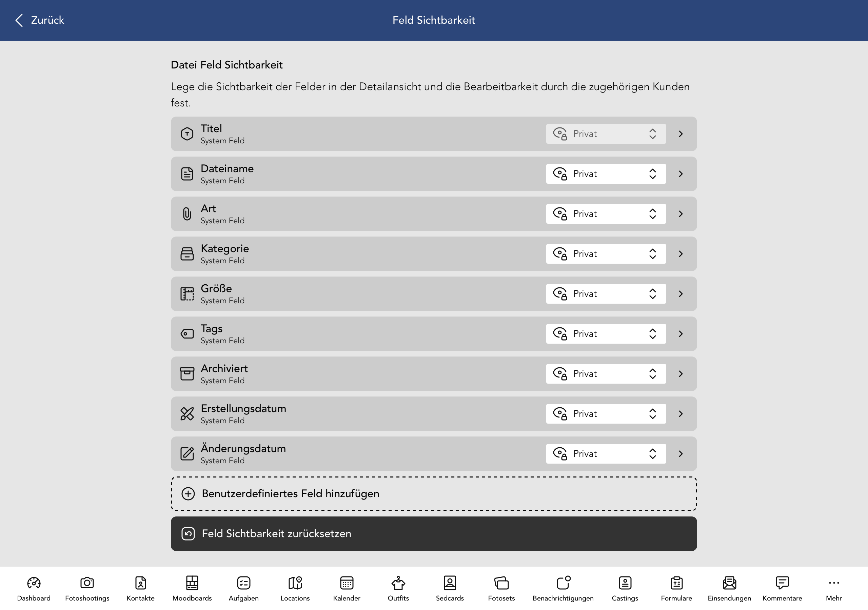Screen dimensions: 868x610
Task: Open the Größe Privat dropdown
Action: click(606, 294)
